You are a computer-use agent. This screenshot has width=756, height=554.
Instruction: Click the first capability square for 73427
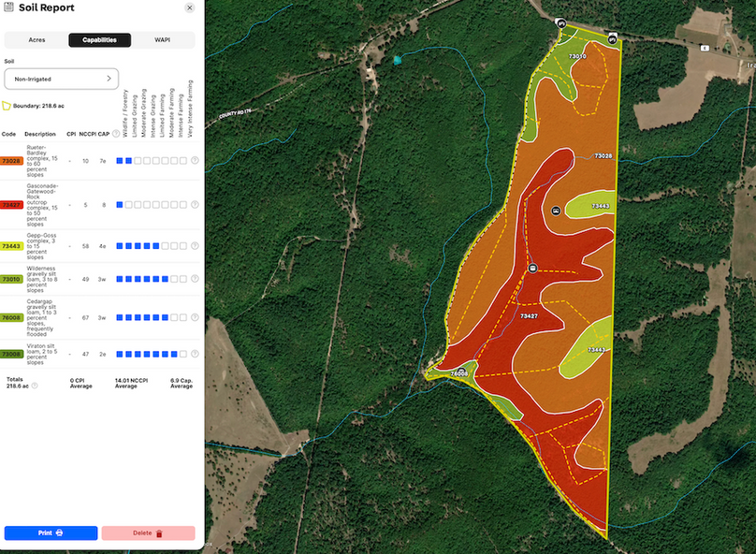tap(120, 204)
